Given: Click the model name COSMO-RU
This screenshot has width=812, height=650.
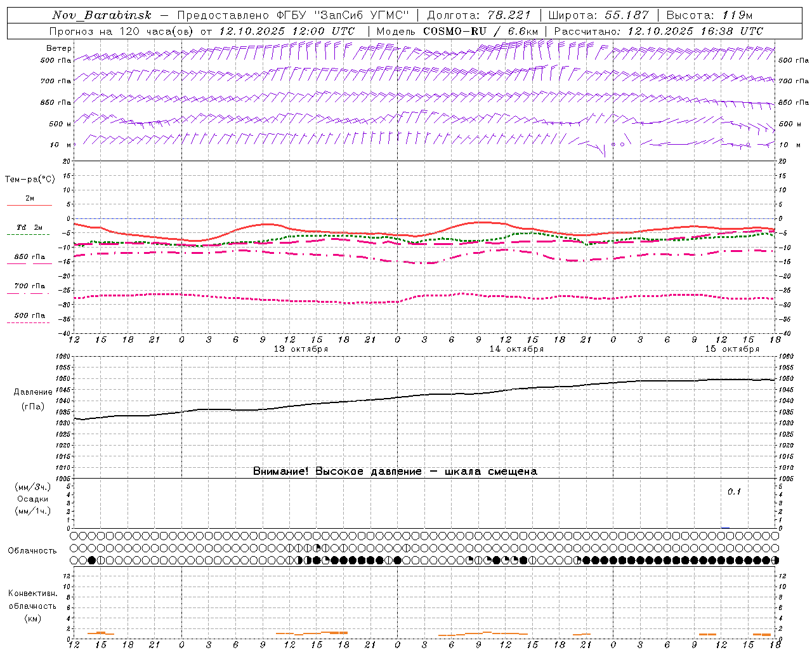Looking at the screenshot, I should [454, 31].
